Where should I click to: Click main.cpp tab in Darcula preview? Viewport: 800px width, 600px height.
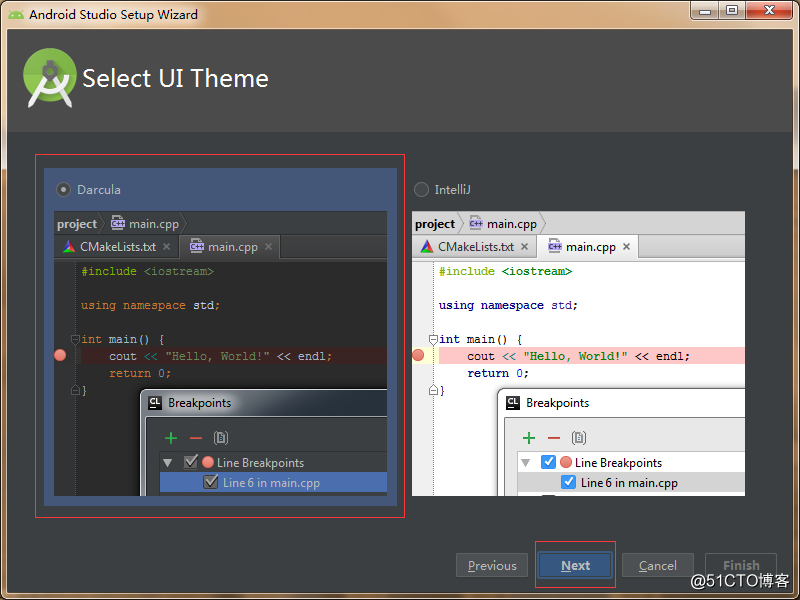tap(230, 247)
